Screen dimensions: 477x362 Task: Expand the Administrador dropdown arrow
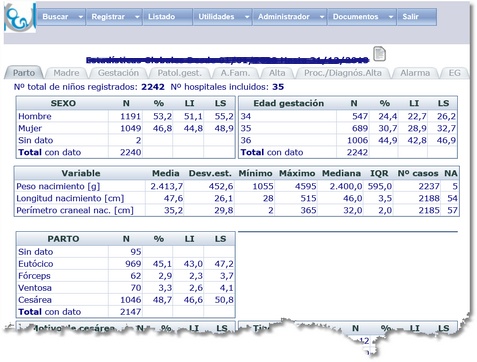tap(322, 17)
